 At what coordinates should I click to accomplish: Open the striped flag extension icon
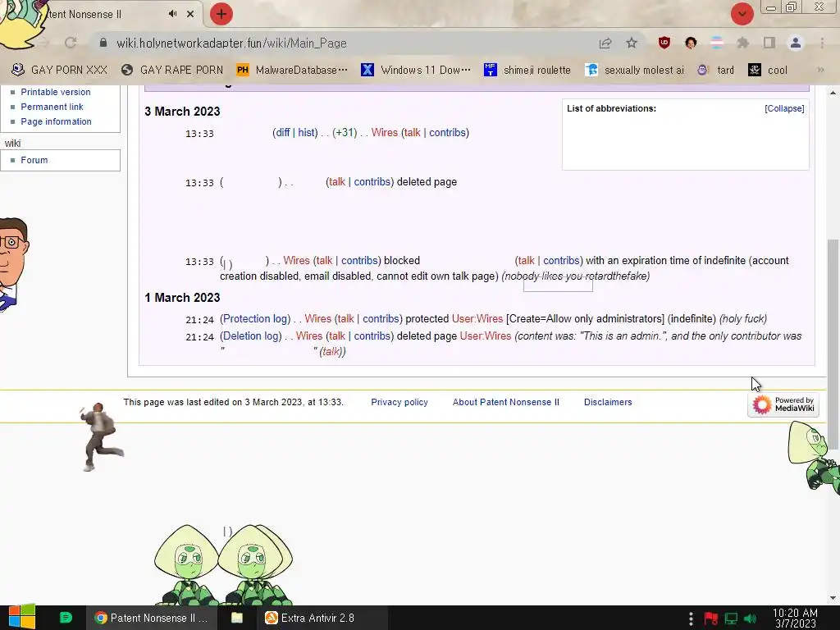pos(717,43)
